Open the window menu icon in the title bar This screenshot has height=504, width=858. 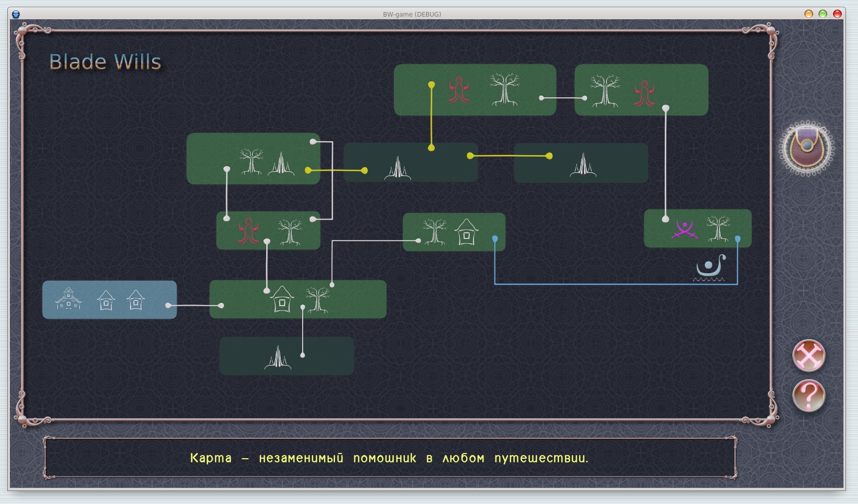pos(16,14)
